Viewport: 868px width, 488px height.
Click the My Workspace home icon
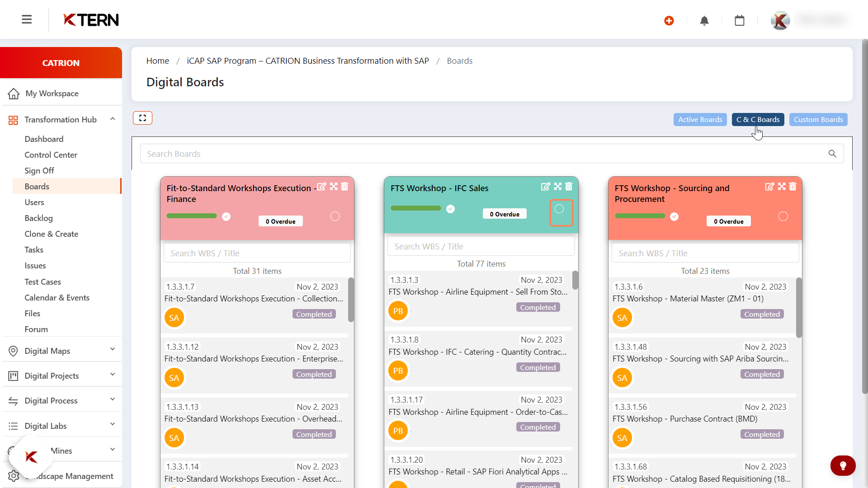[x=14, y=94]
